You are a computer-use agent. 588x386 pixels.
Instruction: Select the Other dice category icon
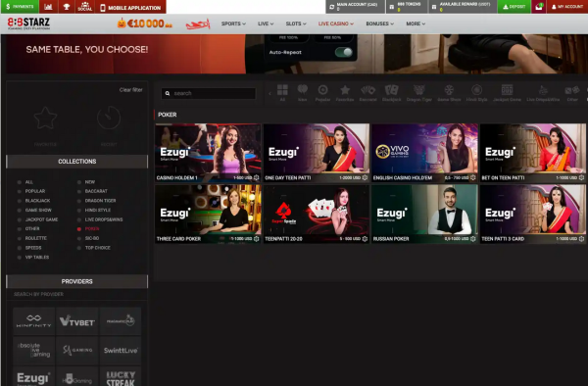point(572,93)
